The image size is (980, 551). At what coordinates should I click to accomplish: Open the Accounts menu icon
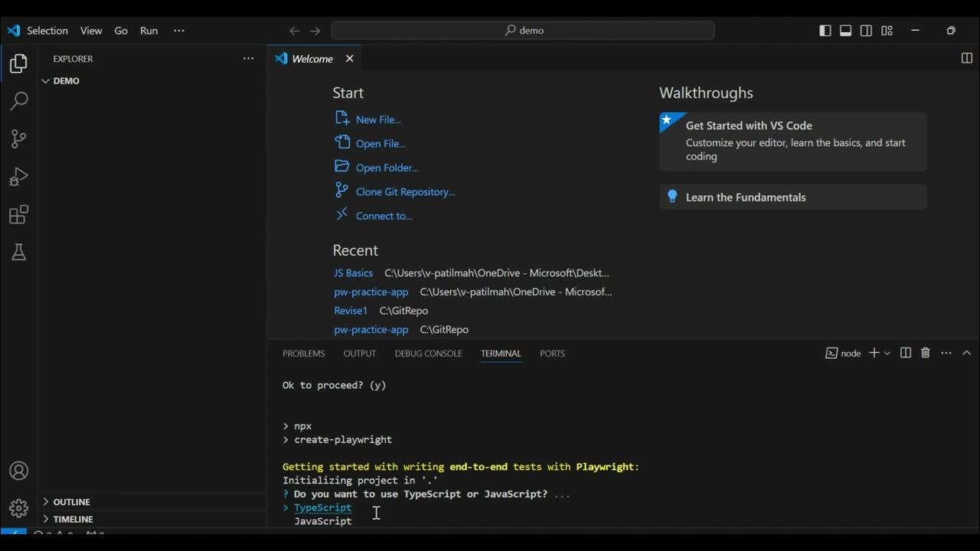[18, 471]
